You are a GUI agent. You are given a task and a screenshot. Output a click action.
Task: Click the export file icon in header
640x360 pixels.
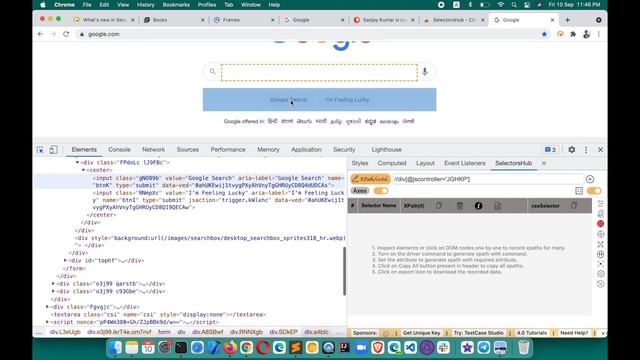[497, 206]
